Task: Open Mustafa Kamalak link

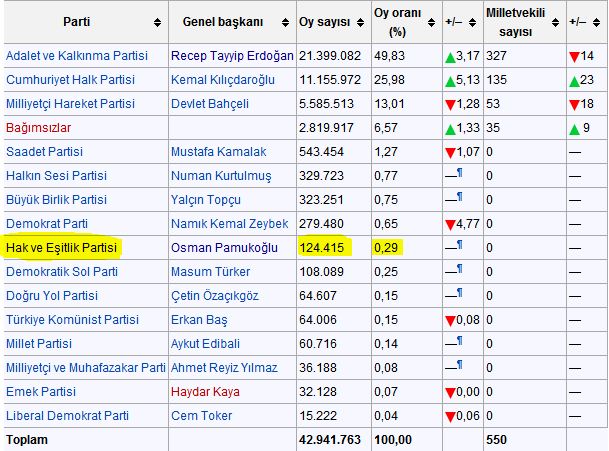Action: [x=219, y=151]
